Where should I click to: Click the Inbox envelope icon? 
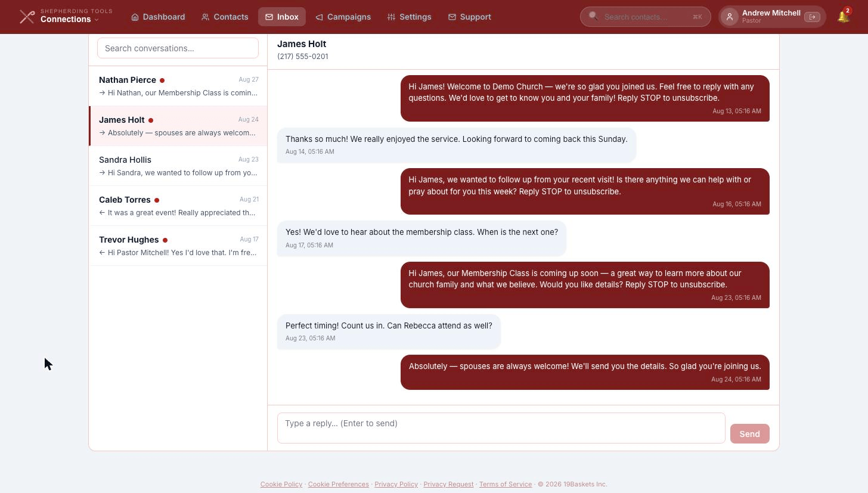269,17
